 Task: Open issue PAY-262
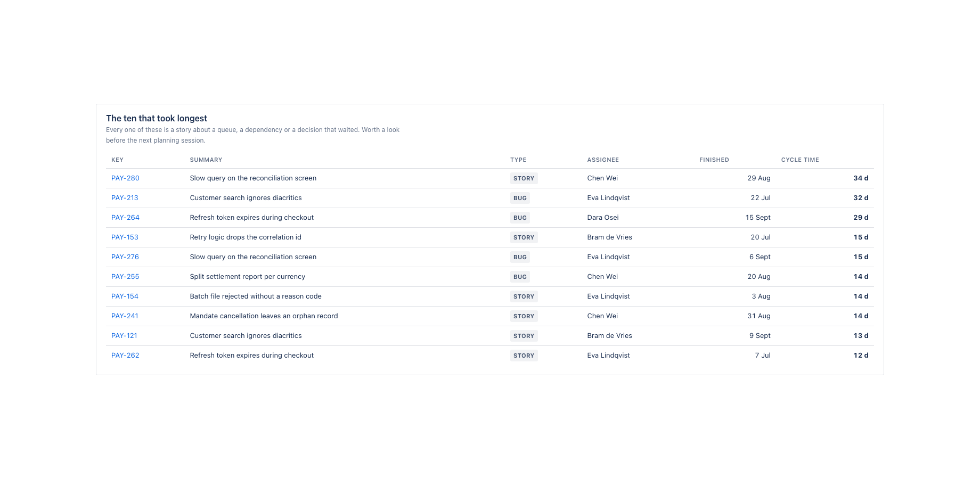point(125,356)
